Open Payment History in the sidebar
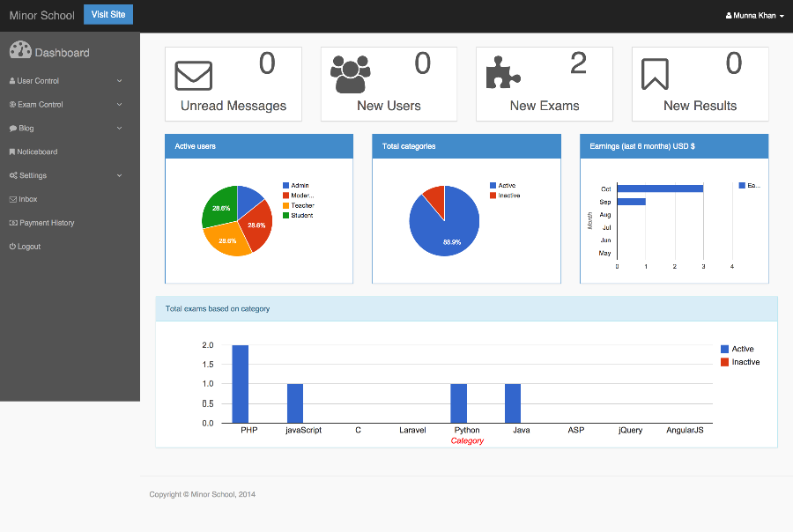 point(46,223)
